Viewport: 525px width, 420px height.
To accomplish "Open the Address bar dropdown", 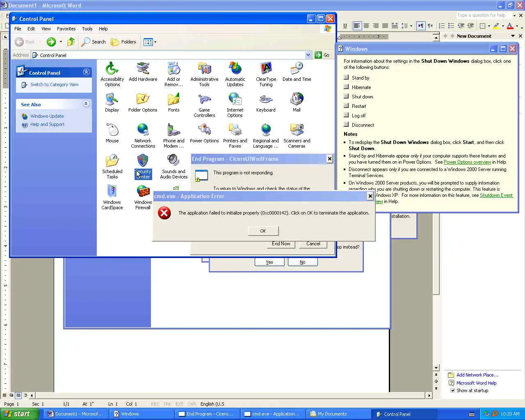I will [x=308, y=55].
